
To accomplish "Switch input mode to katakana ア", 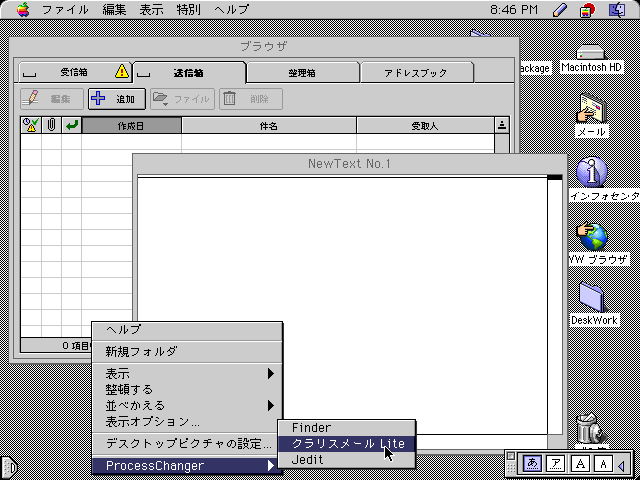I will tap(556, 464).
